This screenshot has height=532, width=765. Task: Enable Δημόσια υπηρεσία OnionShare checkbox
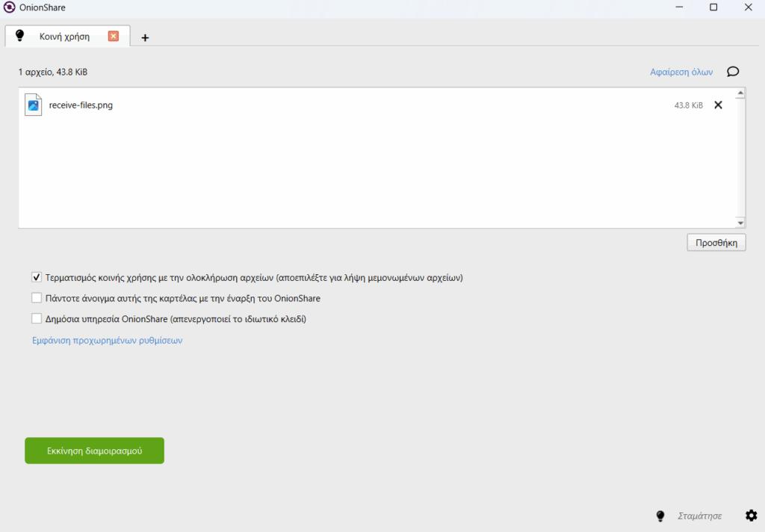pos(37,319)
